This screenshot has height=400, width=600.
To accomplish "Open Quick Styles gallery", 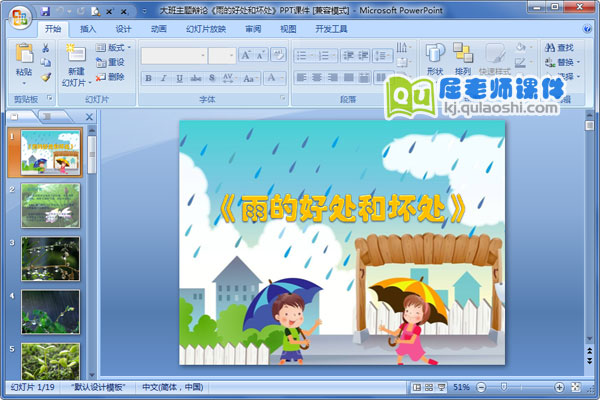I will (x=494, y=59).
